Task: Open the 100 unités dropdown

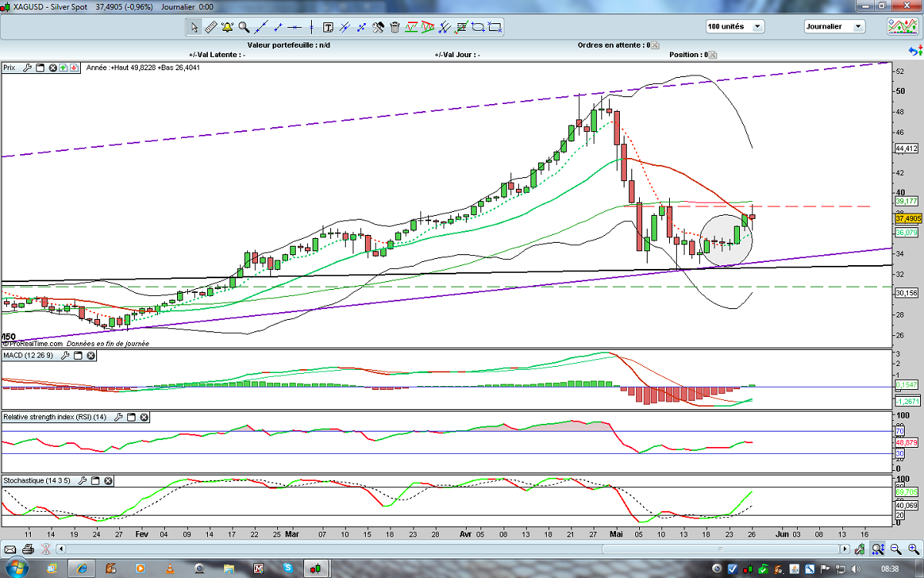Action: pyautogui.click(x=735, y=26)
